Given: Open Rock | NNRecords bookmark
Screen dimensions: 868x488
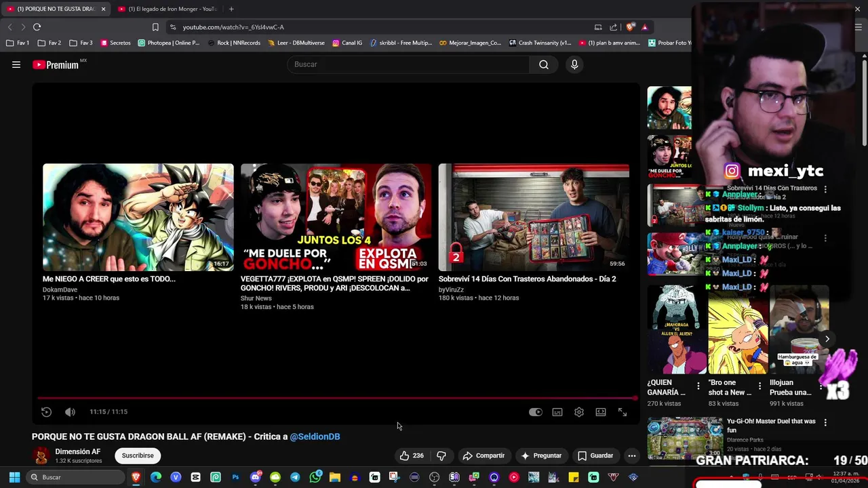Looking at the screenshot, I should click(233, 43).
